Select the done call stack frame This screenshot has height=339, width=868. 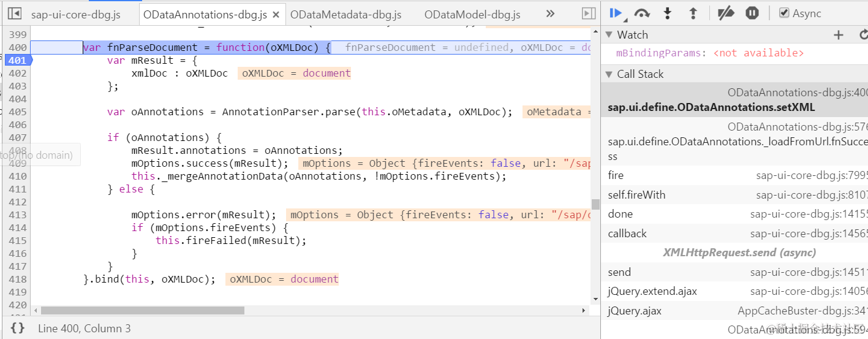734,214
